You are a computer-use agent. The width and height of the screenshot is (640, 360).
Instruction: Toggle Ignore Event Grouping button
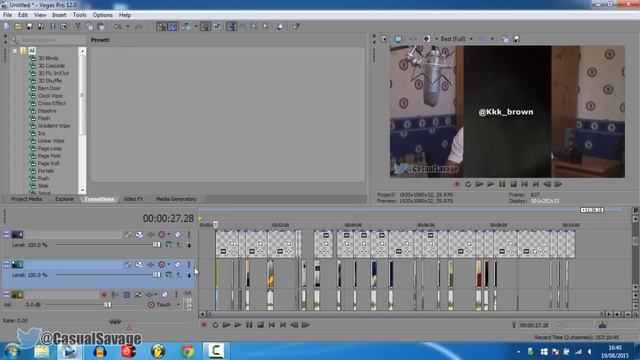click(217, 27)
